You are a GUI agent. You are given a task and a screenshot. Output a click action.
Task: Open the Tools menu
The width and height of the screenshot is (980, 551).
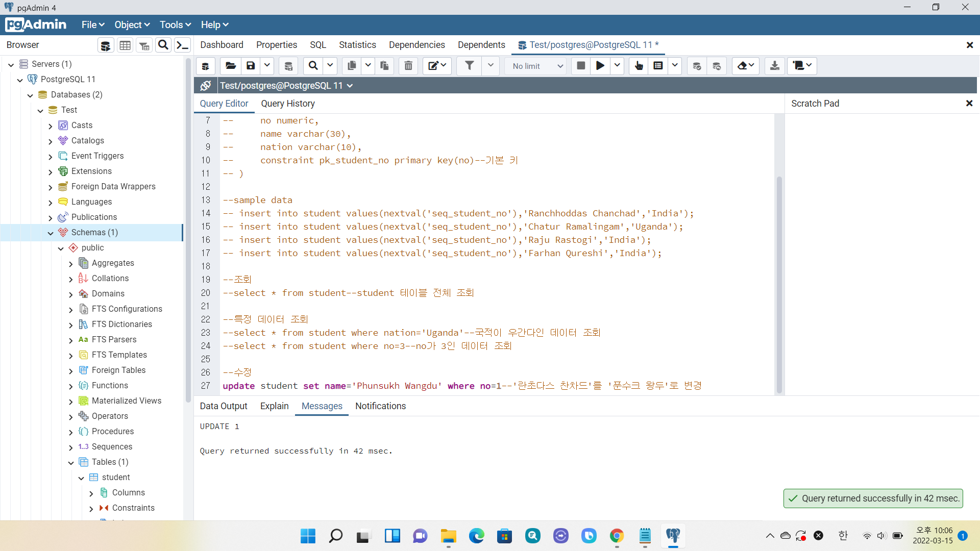[175, 25]
